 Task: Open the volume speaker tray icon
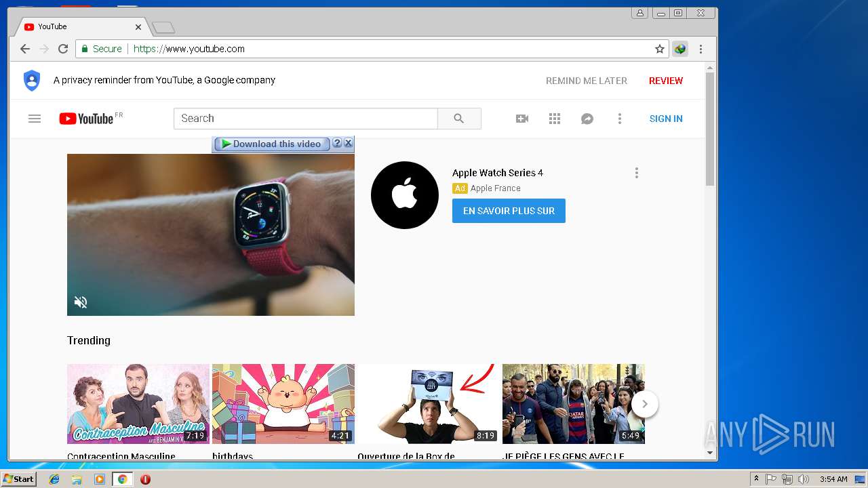(804, 479)
